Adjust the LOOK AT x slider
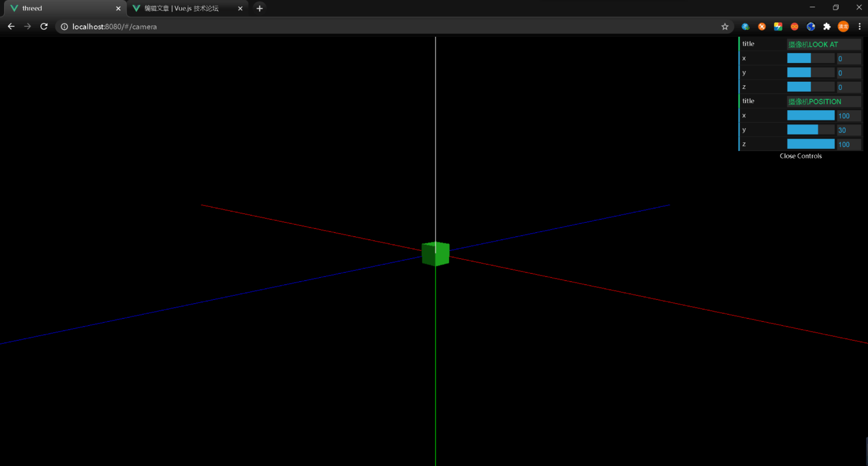Image resolution: width=868 pixels, height=466 pixels. coord(811,58)
